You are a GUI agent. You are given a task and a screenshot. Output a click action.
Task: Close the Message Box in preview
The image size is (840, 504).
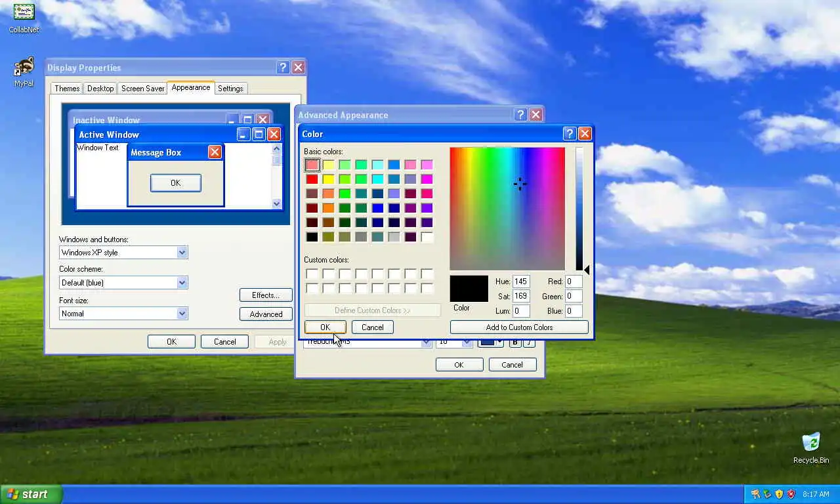pos(215,152)
